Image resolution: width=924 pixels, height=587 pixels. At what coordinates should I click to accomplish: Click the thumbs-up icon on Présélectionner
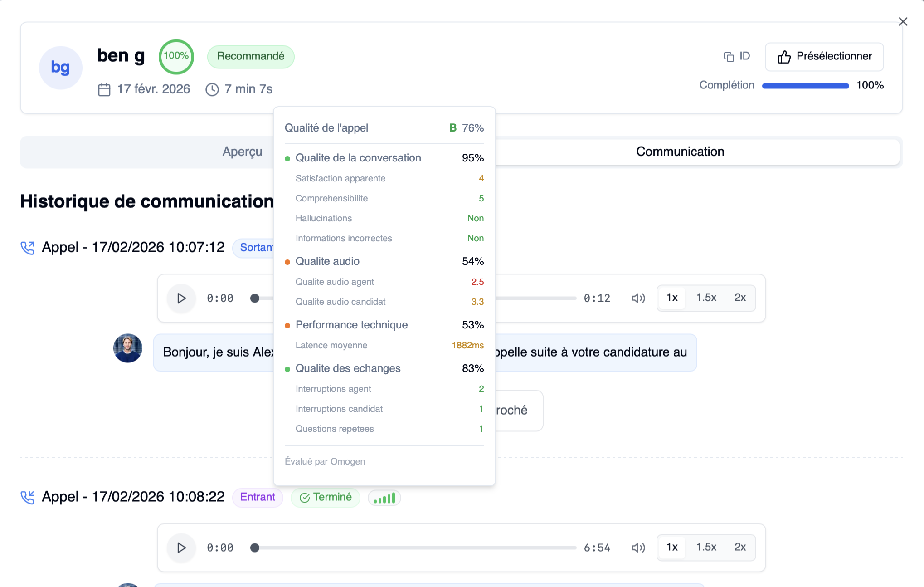coord(784,56)
